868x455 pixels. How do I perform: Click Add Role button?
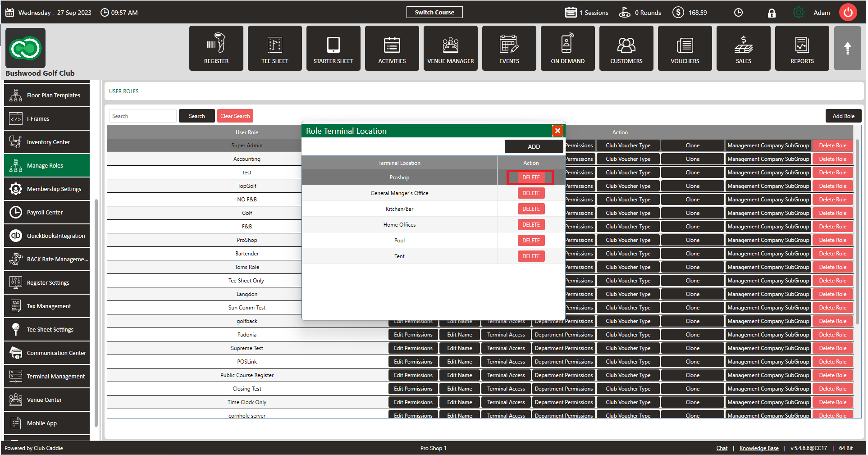click(843, 116)
